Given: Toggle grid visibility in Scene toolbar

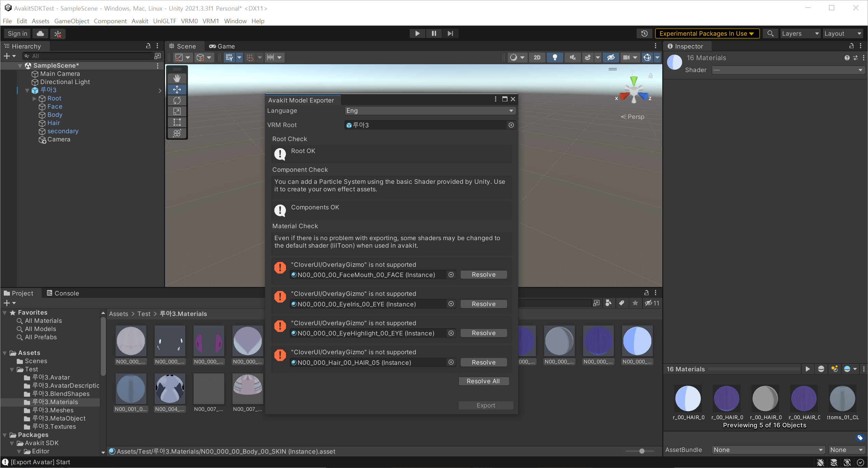Looking at the screenshot, I should (x=229, y=57).
